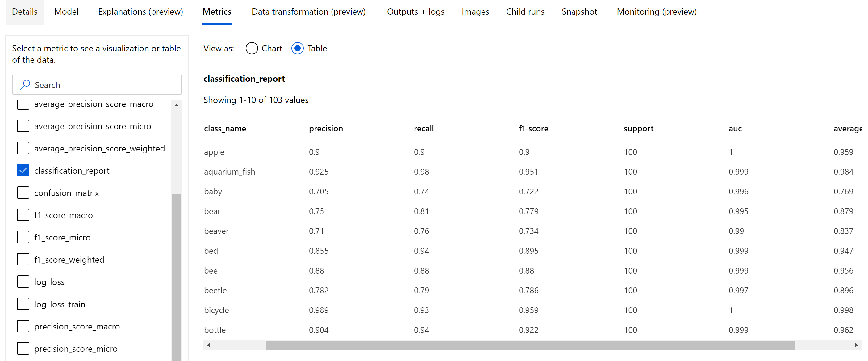Toggle average_precision_score_macro selection
Image resolution: width=868 pixels, height=361 pixels.
click(22, 104)
